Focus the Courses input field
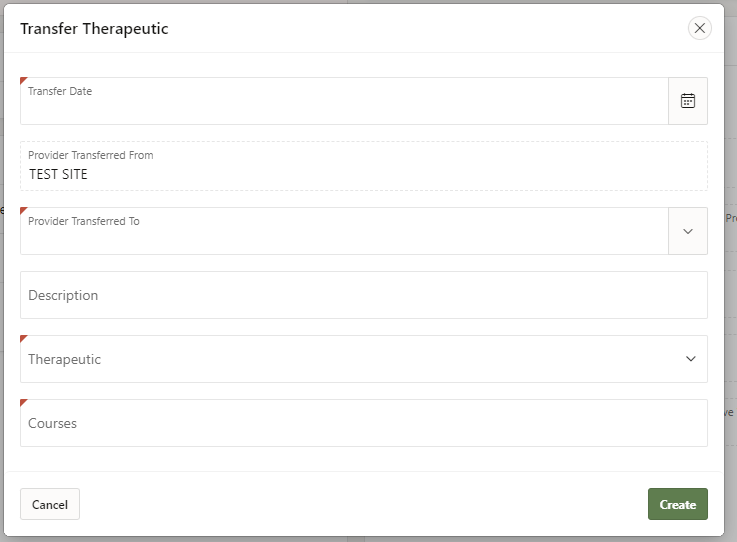737x542 pixels. click(364, 423)
